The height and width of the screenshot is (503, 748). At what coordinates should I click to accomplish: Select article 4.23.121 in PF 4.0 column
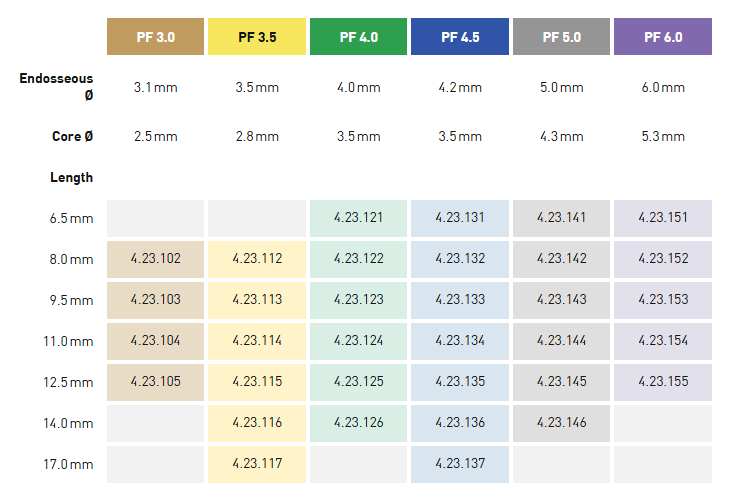click(x=358, y=218)
